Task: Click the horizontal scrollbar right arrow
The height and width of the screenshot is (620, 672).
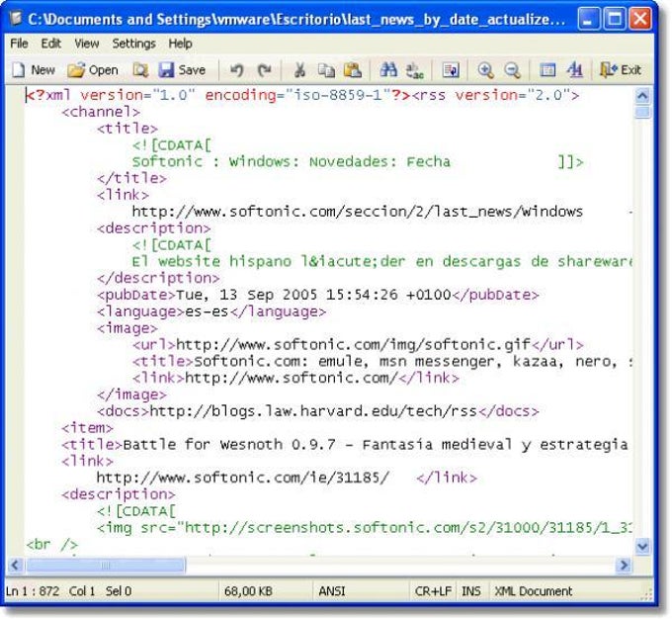Action: click(624, 565)
